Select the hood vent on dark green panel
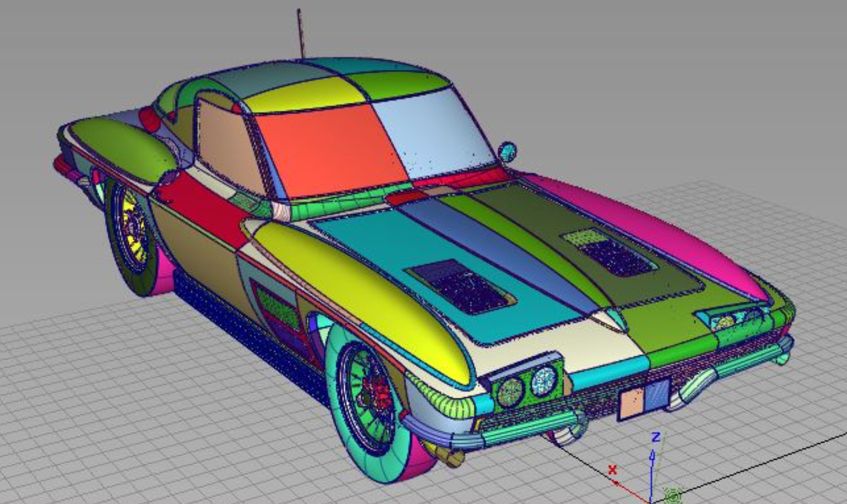The image size is (847, 504). tap(609, 252)
